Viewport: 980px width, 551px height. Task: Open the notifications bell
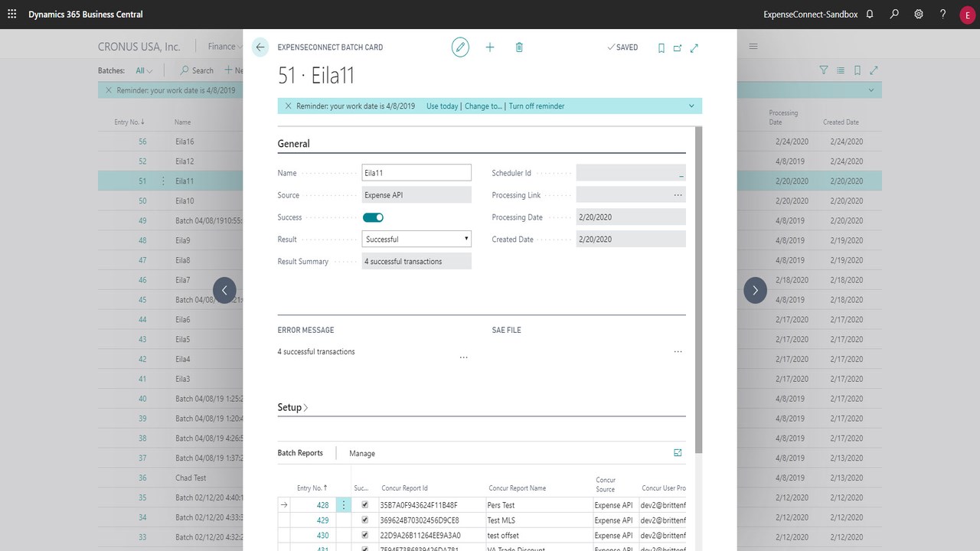coord(870,15)
